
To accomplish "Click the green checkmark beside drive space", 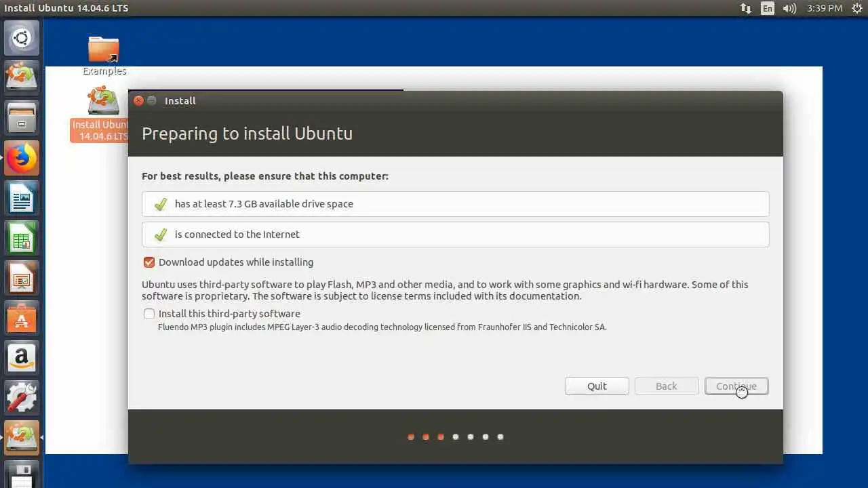I will click(x=161, y=204).
